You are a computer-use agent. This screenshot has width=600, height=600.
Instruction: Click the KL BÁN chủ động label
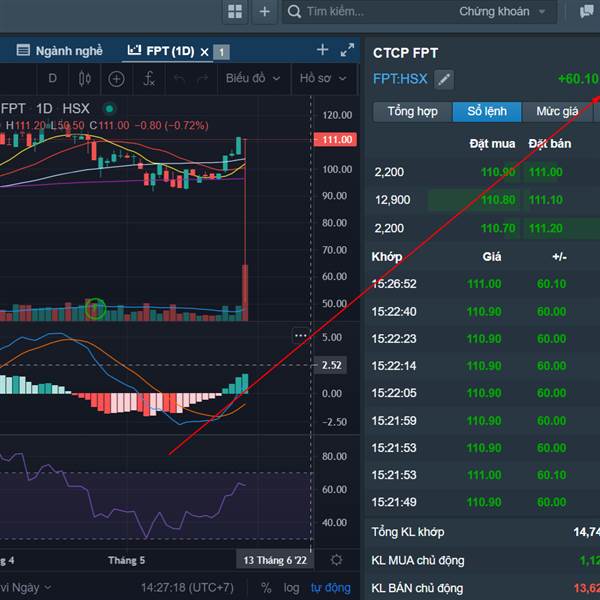click(417, 589)
